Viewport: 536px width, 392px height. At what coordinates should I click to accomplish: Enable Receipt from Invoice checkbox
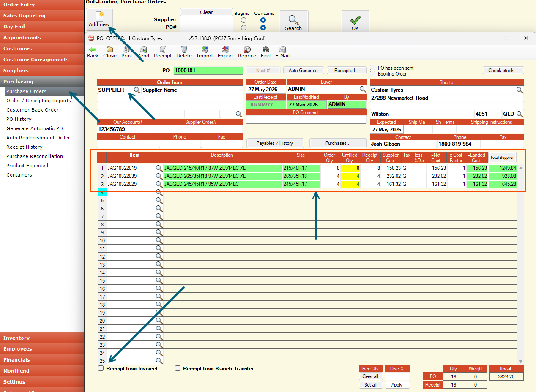[x=101, y=368]
